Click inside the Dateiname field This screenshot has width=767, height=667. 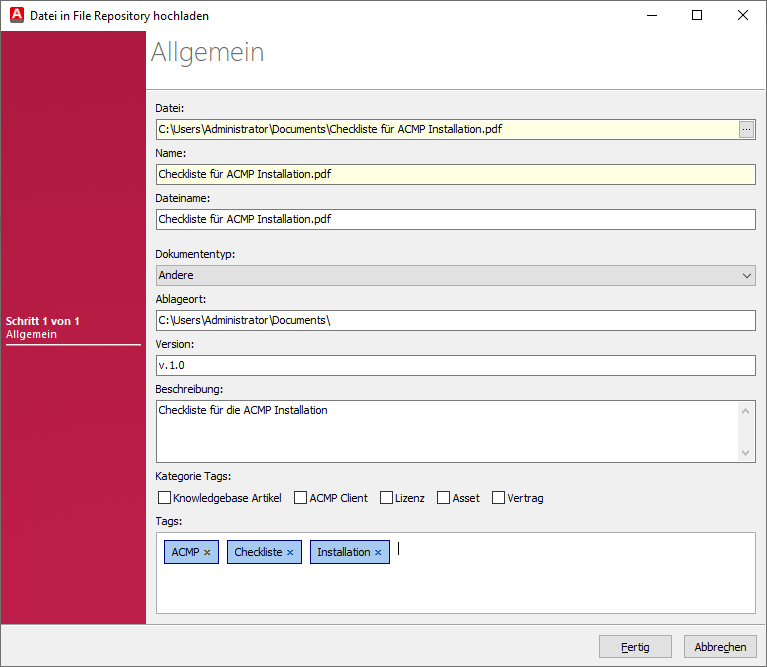click(455, 219)
